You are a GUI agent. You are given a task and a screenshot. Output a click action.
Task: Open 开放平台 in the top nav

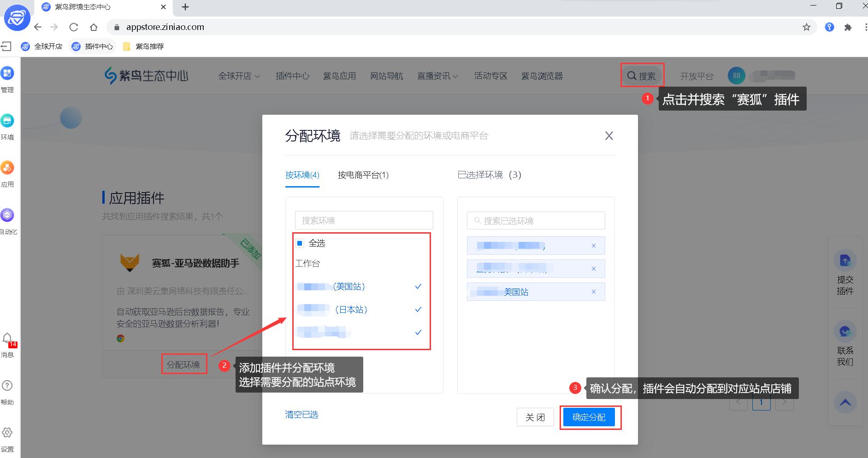click(x=697, y=76)
